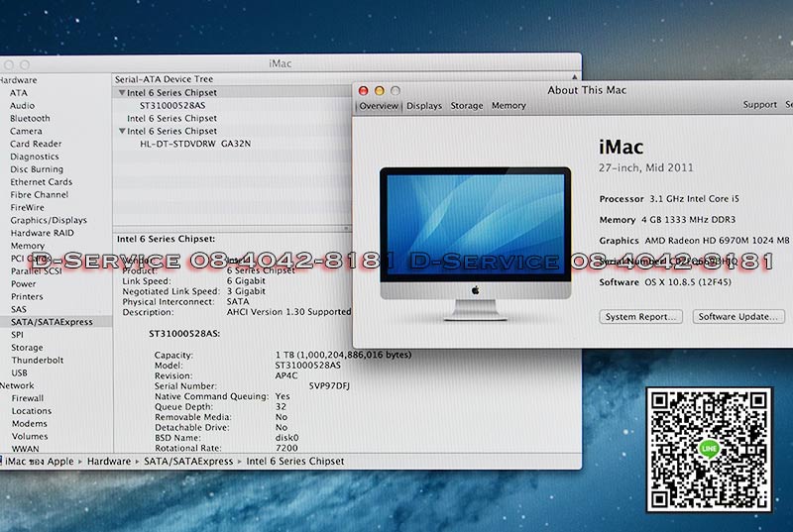Select Fibre Channel in the sidebar

pyautogui.click(x=39, y=194)
